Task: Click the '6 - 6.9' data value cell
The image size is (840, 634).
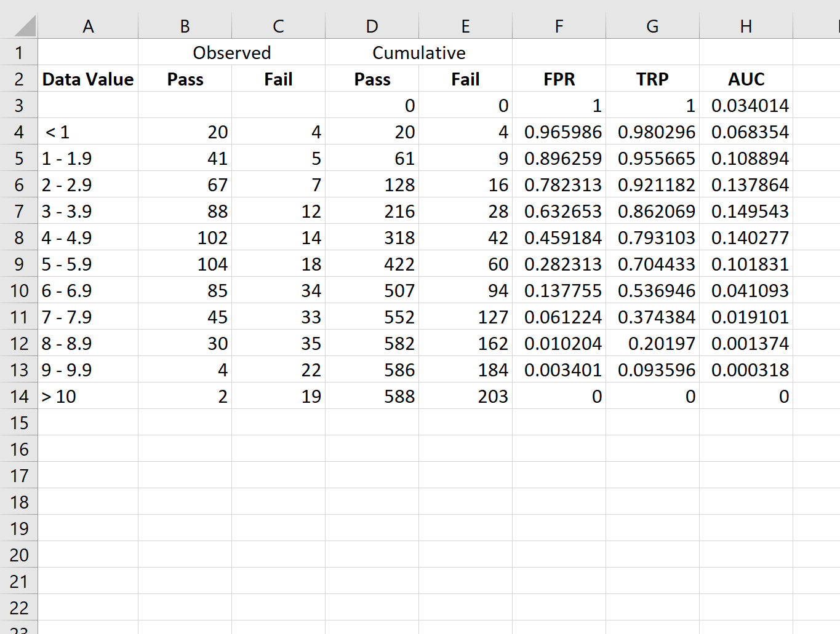Action: [x=88, y=290]
